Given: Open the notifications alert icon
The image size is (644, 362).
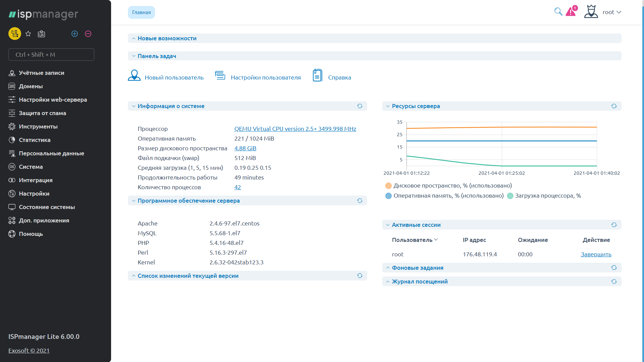Looking at the screenshot, I should 571,12.
